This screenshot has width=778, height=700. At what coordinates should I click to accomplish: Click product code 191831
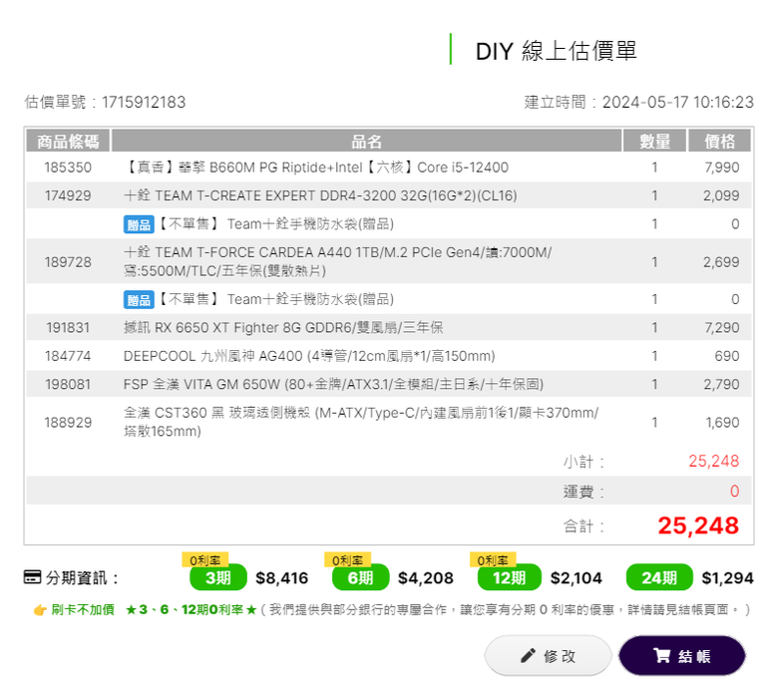(68, 327)
